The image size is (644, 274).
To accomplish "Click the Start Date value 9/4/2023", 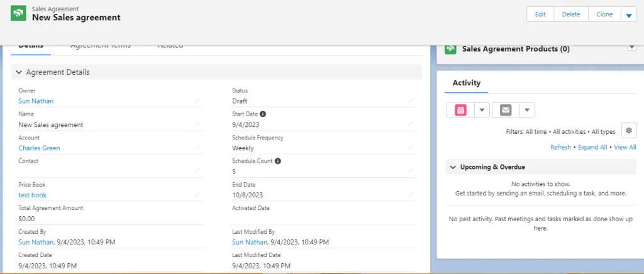I will [246, 124].
